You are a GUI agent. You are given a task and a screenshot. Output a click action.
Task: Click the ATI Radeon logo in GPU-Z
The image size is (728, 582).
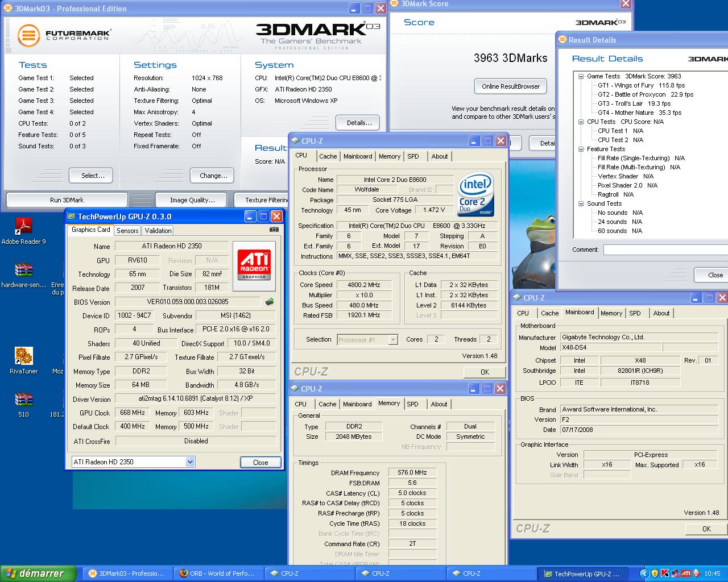(254, 266)
